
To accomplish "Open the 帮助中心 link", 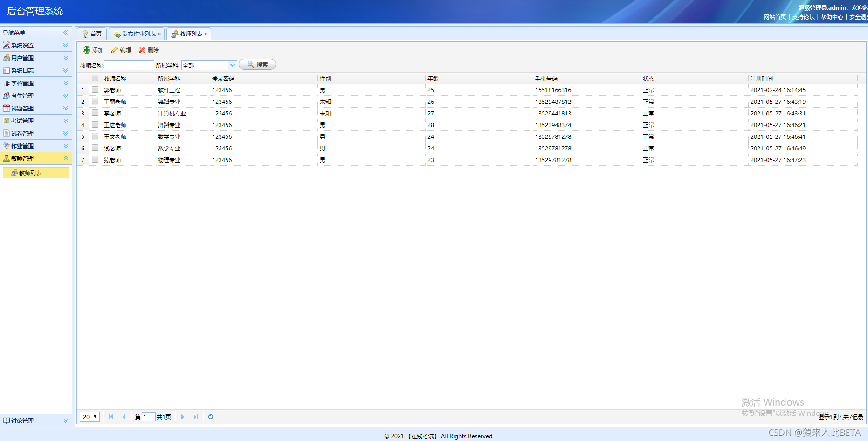I will [x=832, y=17].
